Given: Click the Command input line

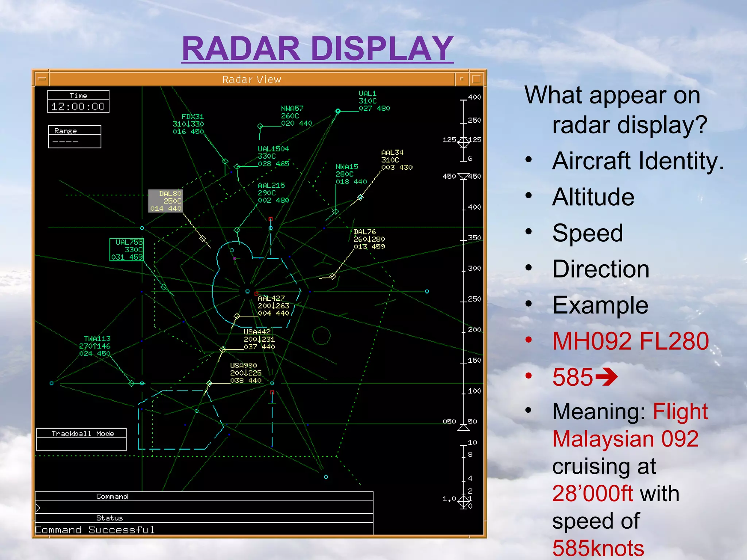Looking at the screenshot, I should (204, 507).
